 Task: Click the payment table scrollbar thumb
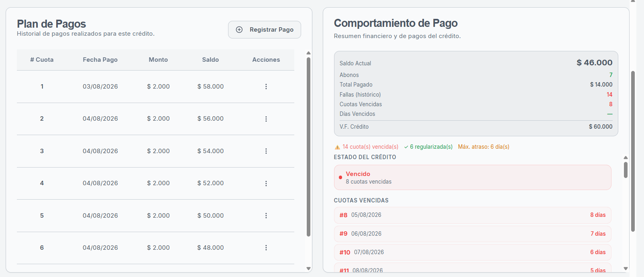click(308, 147)
